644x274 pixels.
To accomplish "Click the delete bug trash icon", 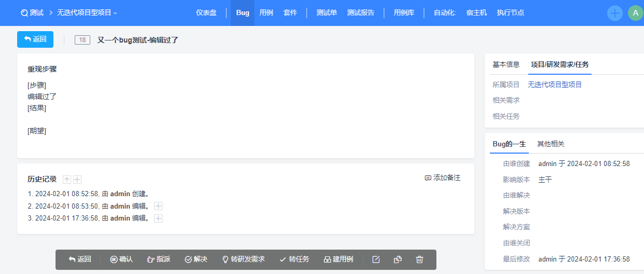I will [420, 259].
